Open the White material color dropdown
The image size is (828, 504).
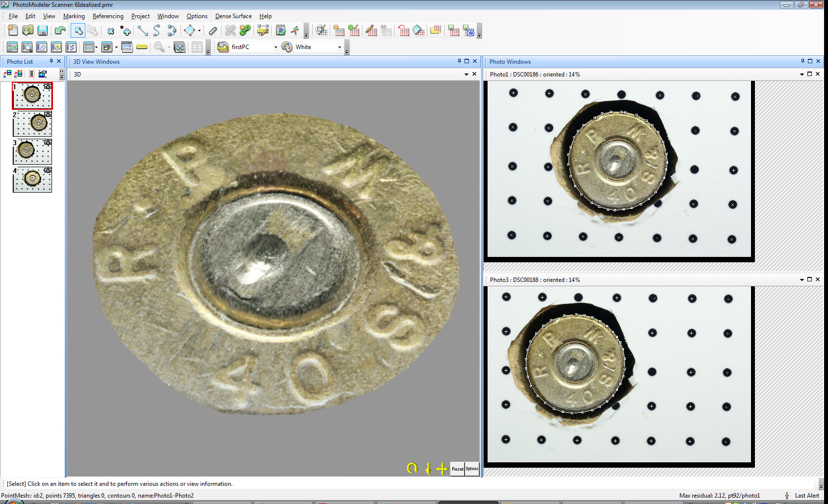pos(339,47)
